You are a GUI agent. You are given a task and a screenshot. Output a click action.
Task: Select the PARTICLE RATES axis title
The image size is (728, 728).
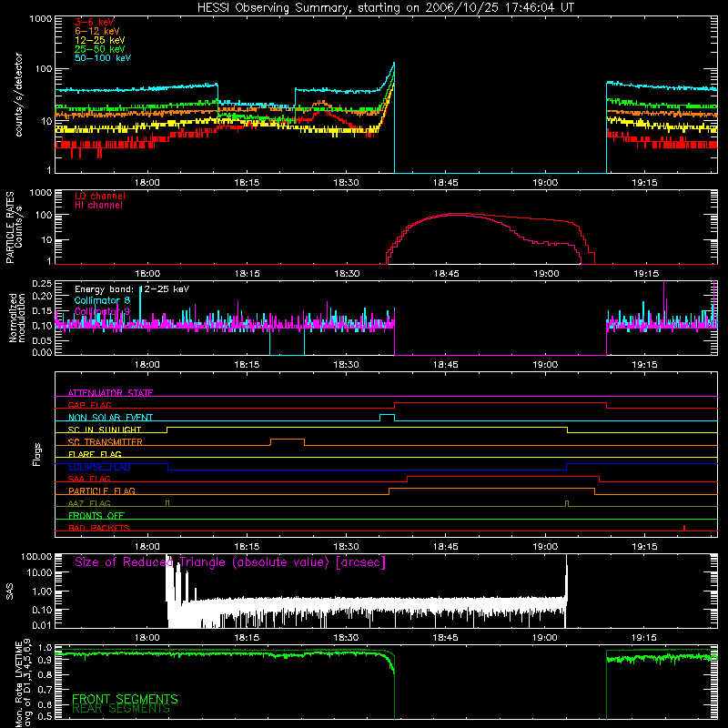[10, 227]
